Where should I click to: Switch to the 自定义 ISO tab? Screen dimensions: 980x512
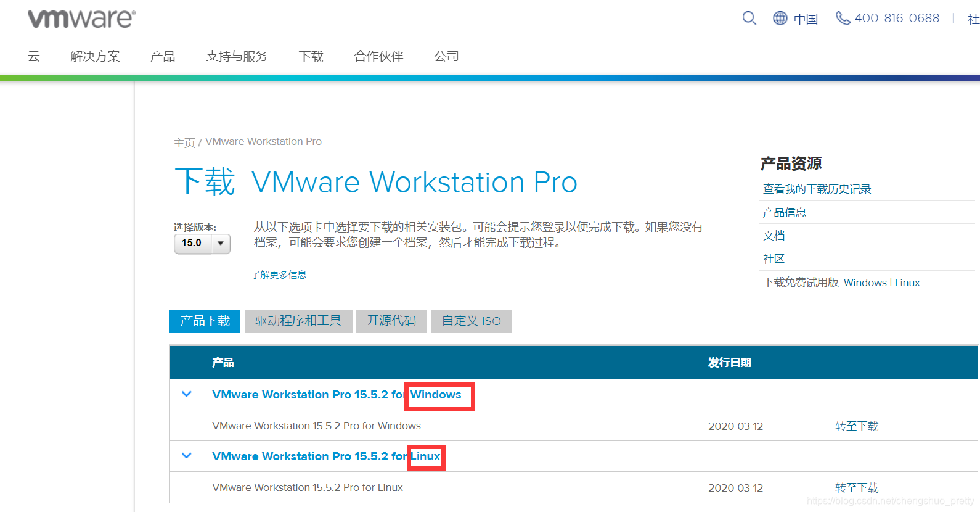pos(472,321)
